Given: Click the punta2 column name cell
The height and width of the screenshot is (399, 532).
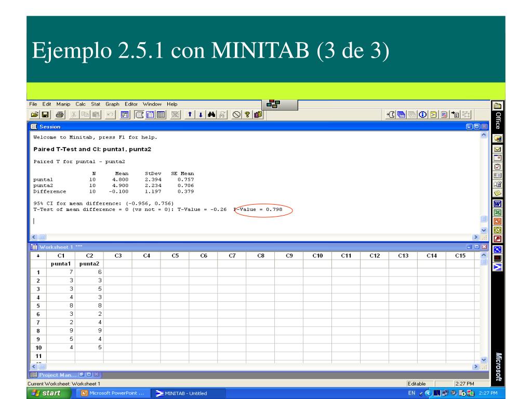Looking at the screenshot, I should coord(89,263).
